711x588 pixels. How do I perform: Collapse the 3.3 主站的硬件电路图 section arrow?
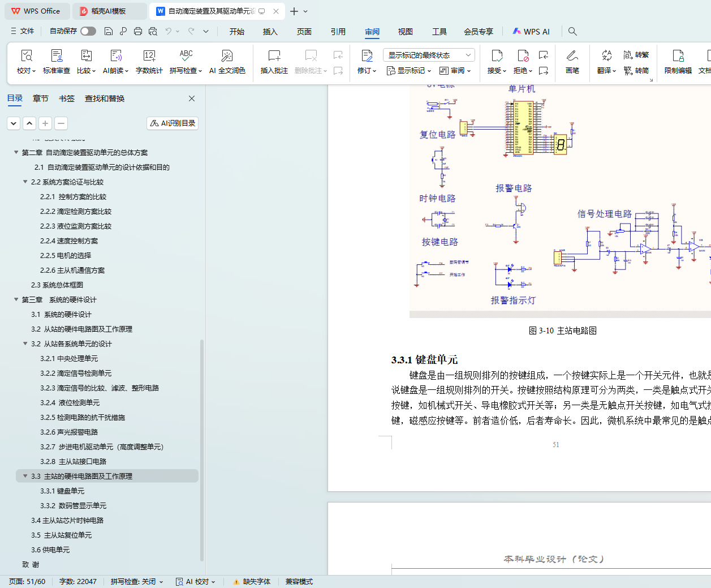tap(25, 476)
